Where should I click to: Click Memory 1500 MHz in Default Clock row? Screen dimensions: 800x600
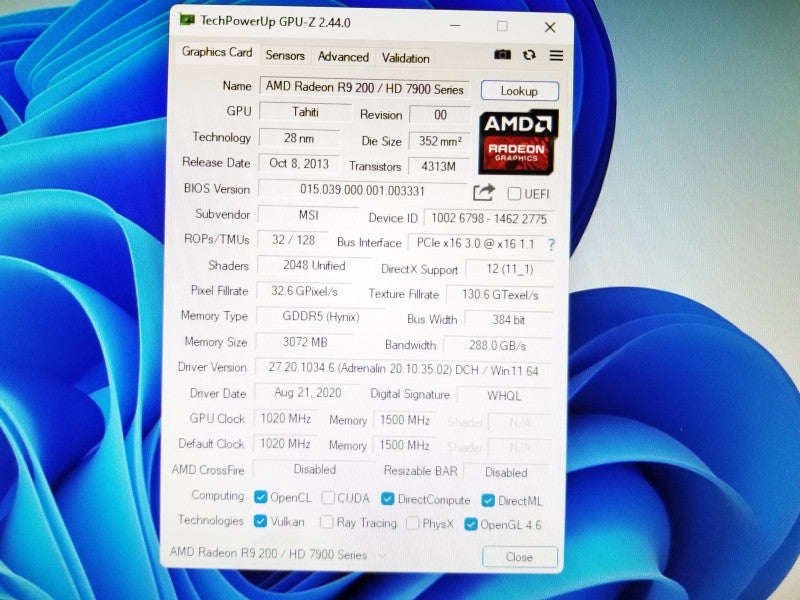tap(404, 445)
